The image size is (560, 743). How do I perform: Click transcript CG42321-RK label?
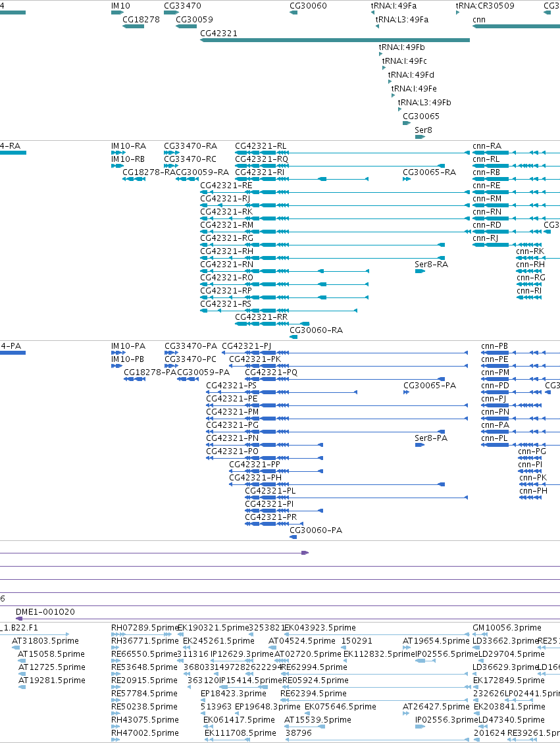[226, 212]
